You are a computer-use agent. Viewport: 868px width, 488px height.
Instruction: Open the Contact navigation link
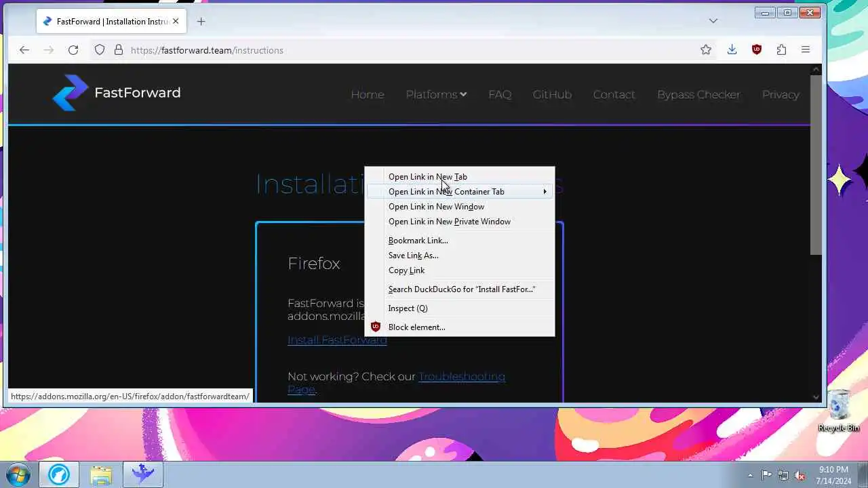coord(614,94)
